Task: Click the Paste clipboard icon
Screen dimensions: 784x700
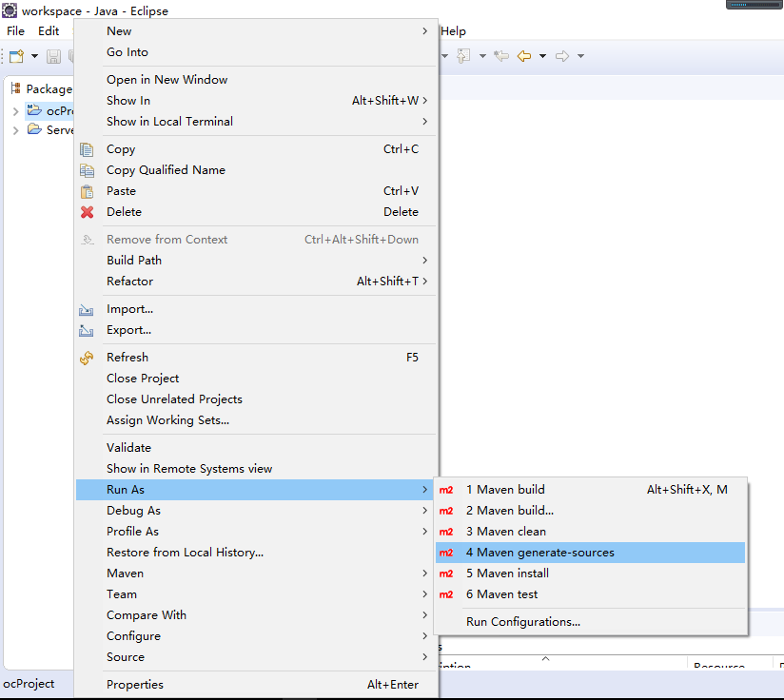Action: click(x=88, y=191)
